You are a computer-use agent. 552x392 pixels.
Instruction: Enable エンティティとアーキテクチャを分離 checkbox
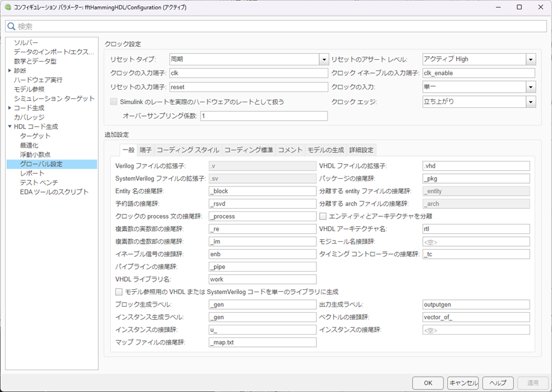[323, 216]
